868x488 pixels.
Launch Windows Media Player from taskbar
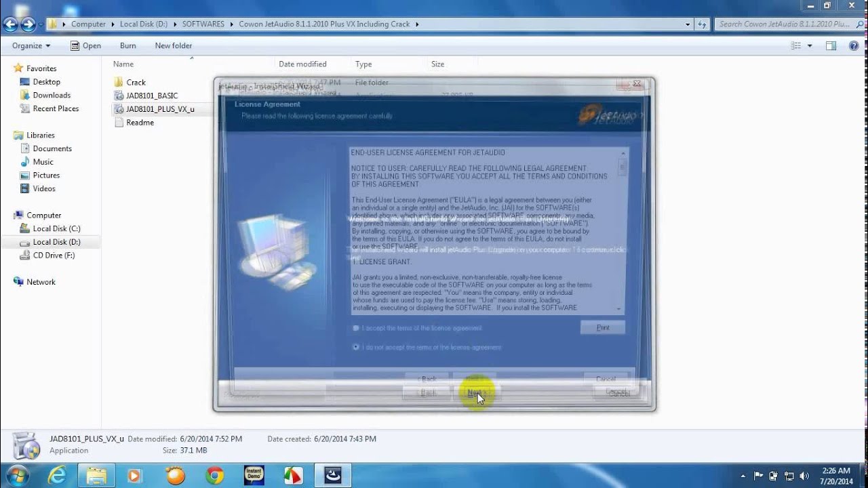tap(134, 476)
